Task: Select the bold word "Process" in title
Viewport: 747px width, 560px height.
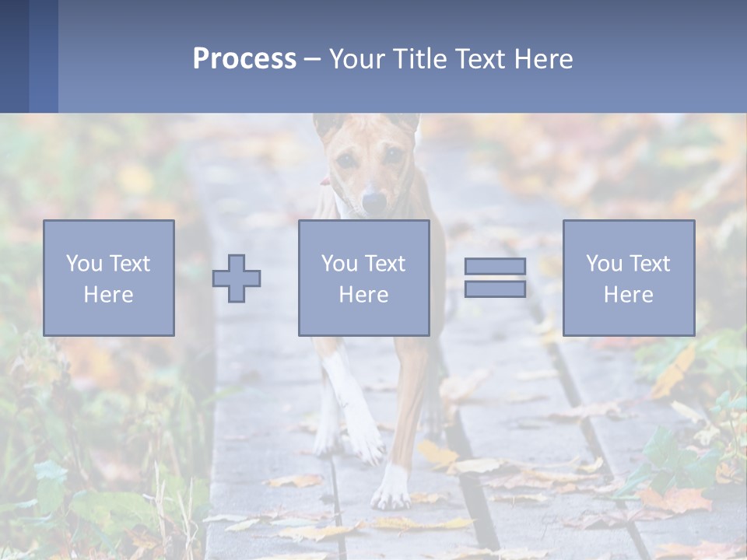Action: (x=244, y=58)
